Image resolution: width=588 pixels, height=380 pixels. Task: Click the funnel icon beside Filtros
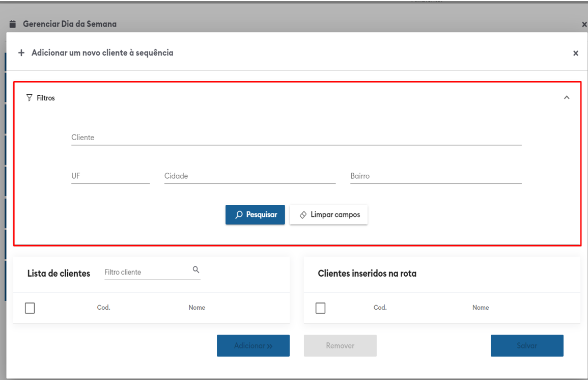tap(29, 98)
